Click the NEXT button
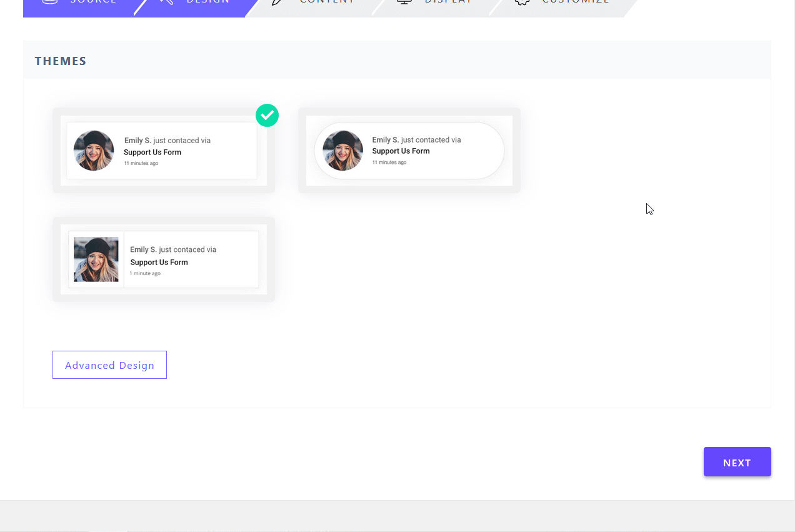This screenshot has width=795, height=532. 737,462
